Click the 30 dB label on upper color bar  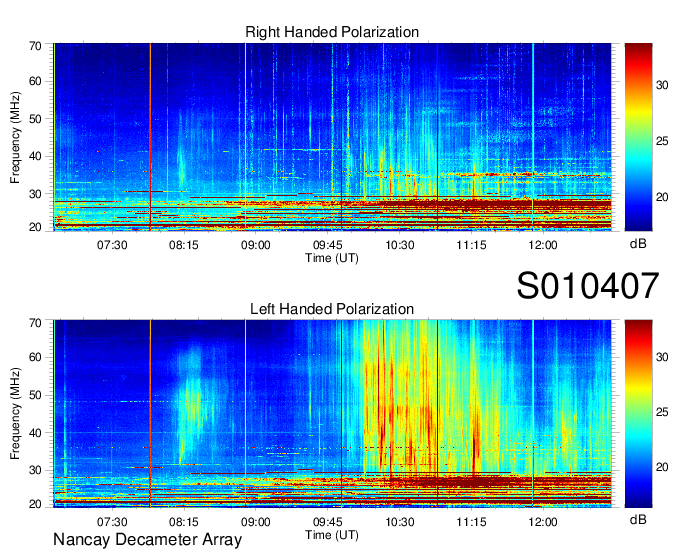[x=662, y=85]
